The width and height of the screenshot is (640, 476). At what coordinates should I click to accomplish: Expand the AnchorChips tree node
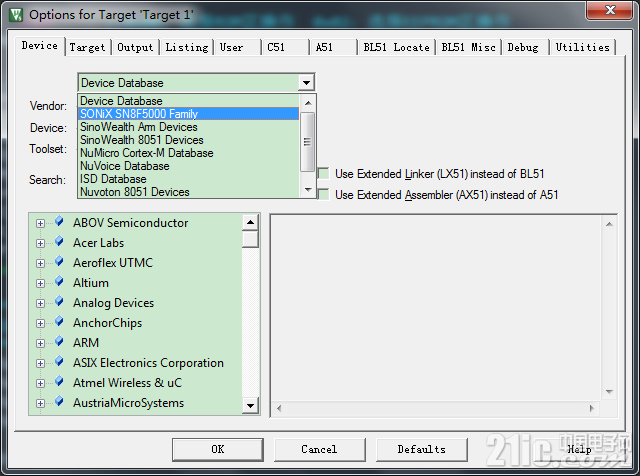point(40,323)
